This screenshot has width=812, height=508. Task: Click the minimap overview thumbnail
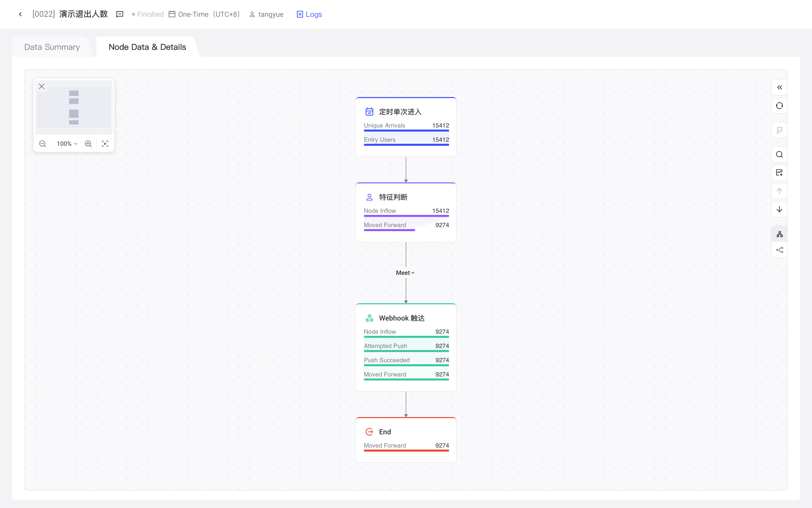click(x=74, y=107)
